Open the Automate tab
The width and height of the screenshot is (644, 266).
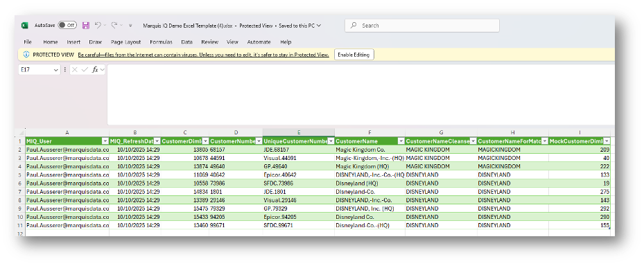pos(259,42)
